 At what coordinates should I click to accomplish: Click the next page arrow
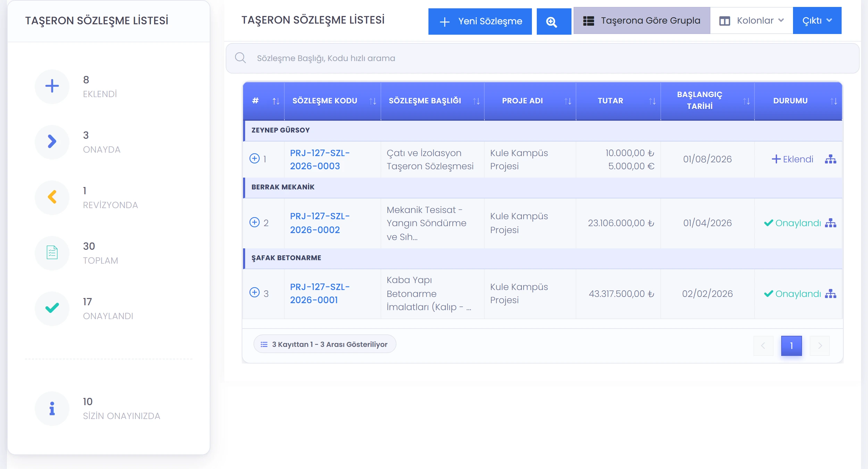tap(820, 346)
